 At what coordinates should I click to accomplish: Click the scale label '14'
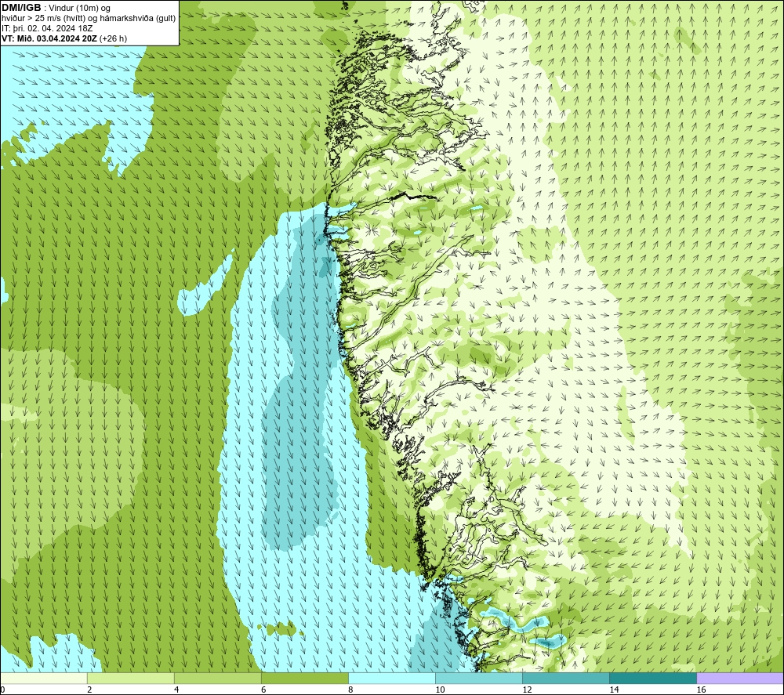pos(614,690)
